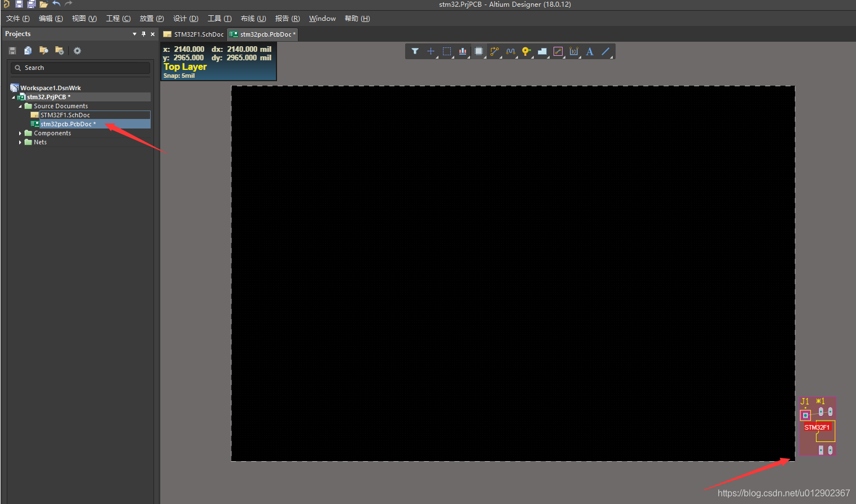Click the undo arrow in title bar
This screenshot has height=504, width=856.
56,4
